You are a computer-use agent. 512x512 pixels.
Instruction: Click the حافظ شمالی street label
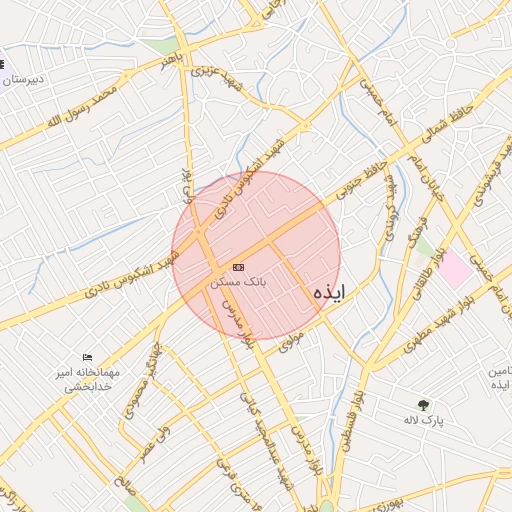point(447,124)
